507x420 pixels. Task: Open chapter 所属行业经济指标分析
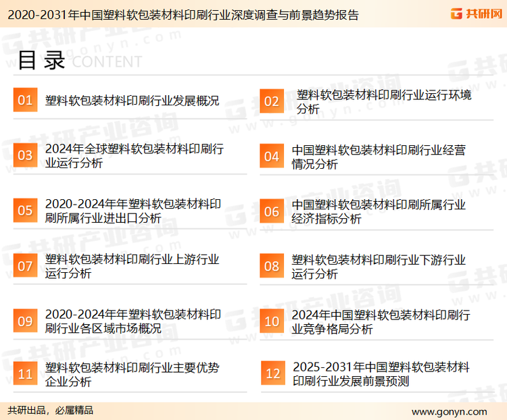tap(379, 211)
